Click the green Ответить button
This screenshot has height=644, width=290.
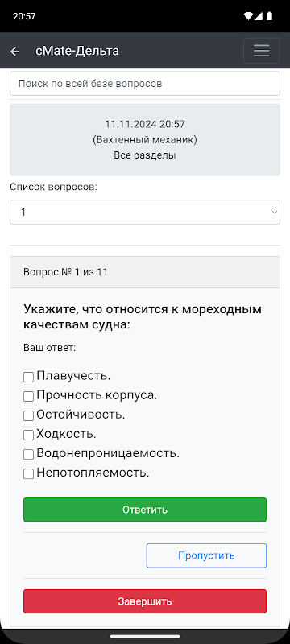145,510
